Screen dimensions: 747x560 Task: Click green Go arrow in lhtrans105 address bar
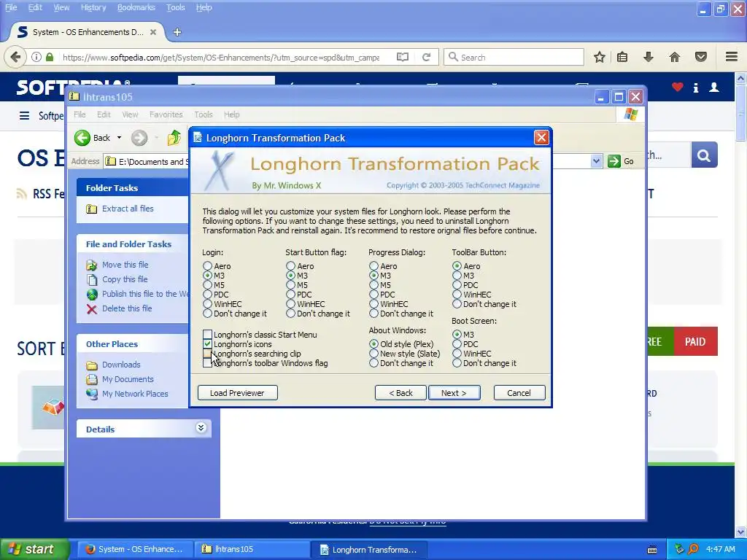tap(614, 161)
